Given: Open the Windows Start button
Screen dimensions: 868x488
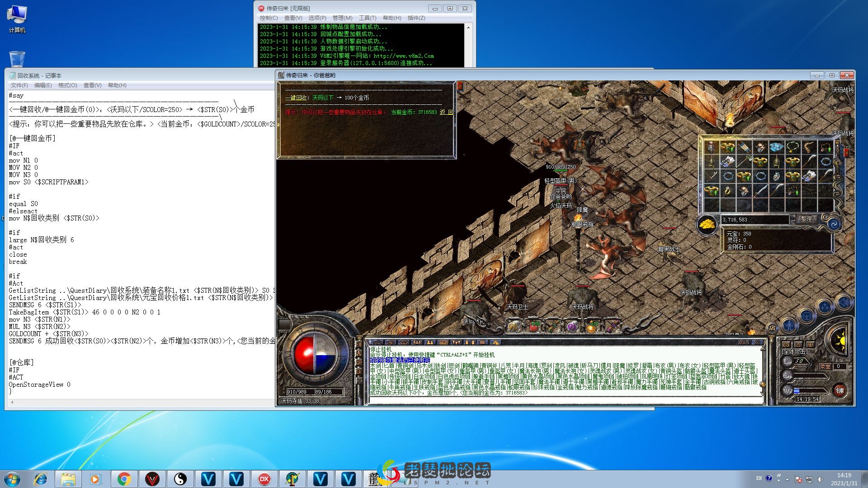Looking at the screenshot, I should click(12, 479).
